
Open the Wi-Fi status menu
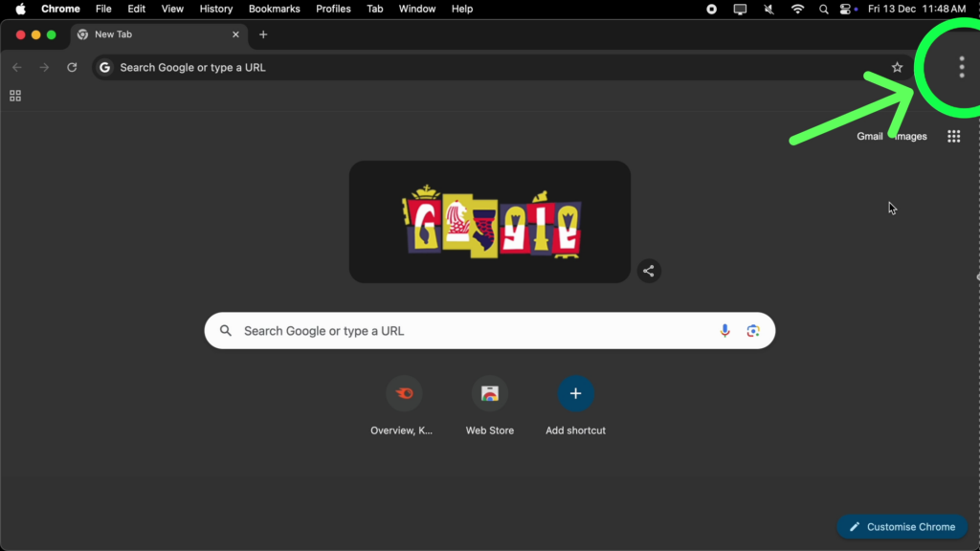[797, 9]
